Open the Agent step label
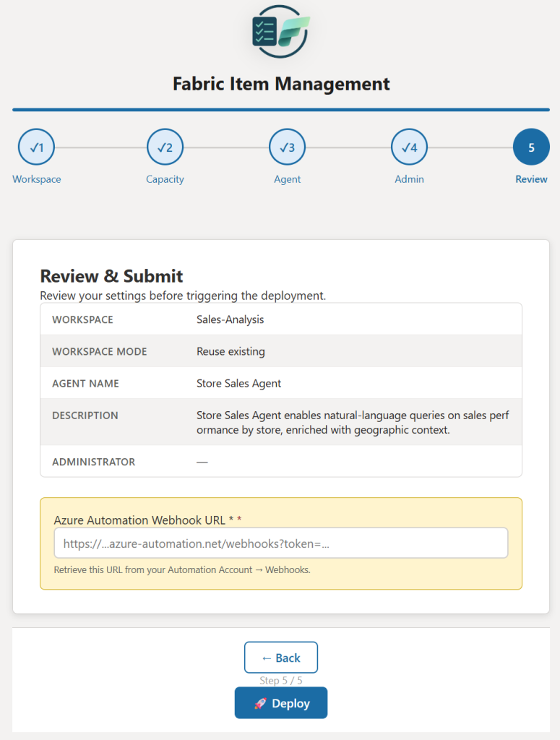This screenshot has width=560, height=740. point(287,179)
